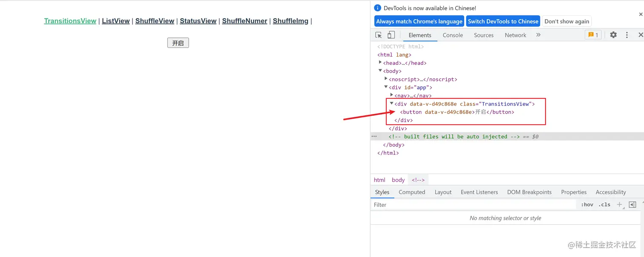Open the ShuffleView nav link
Viewport: 644px width, 257px height.
coord(155,21)
